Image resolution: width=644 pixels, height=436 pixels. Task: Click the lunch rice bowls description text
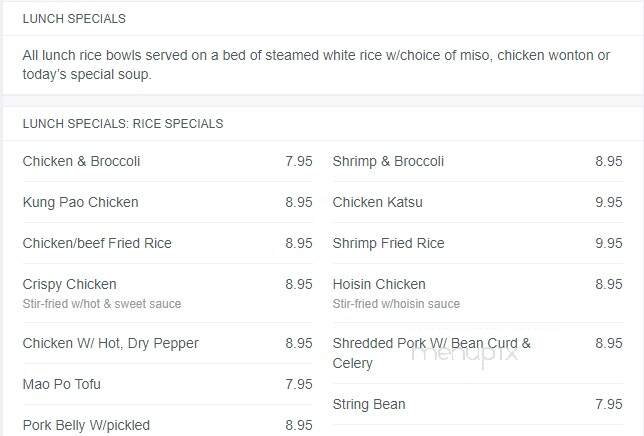point(316,65)
